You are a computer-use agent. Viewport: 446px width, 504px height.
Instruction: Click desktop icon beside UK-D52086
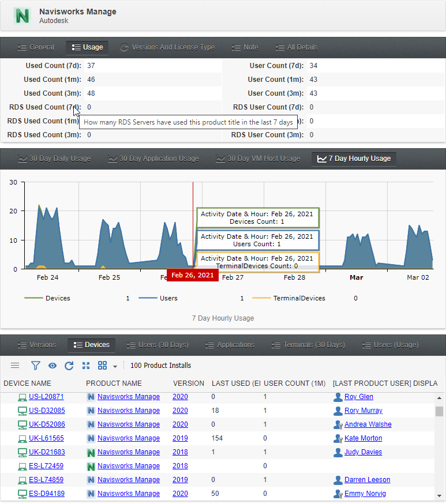(x=22, y=425)
